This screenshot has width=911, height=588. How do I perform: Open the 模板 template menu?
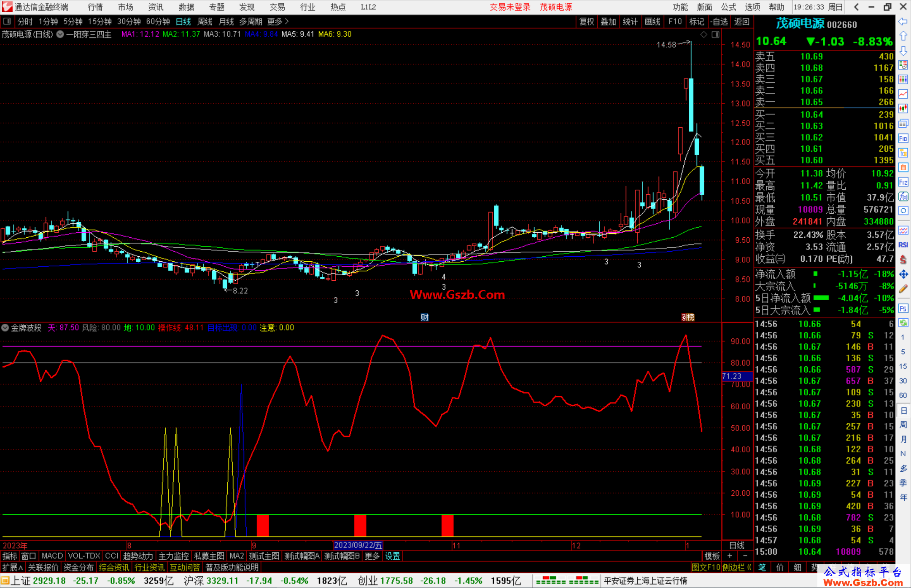712,556
